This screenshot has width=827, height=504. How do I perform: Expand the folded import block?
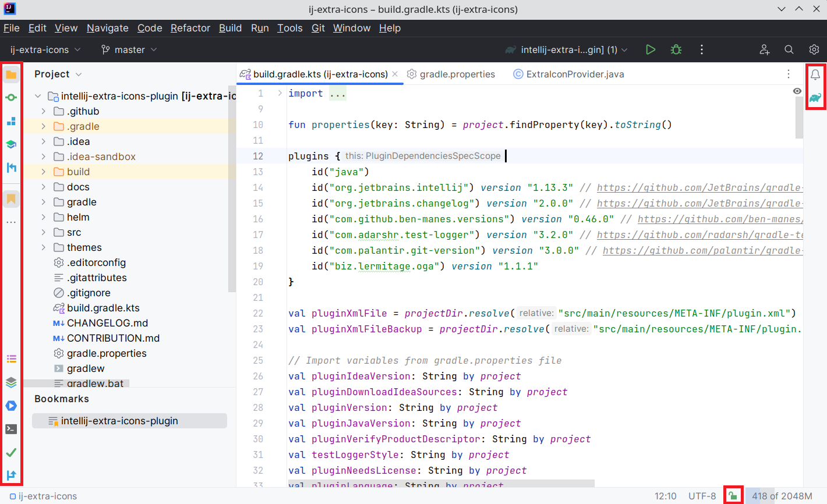coord(280,93)
